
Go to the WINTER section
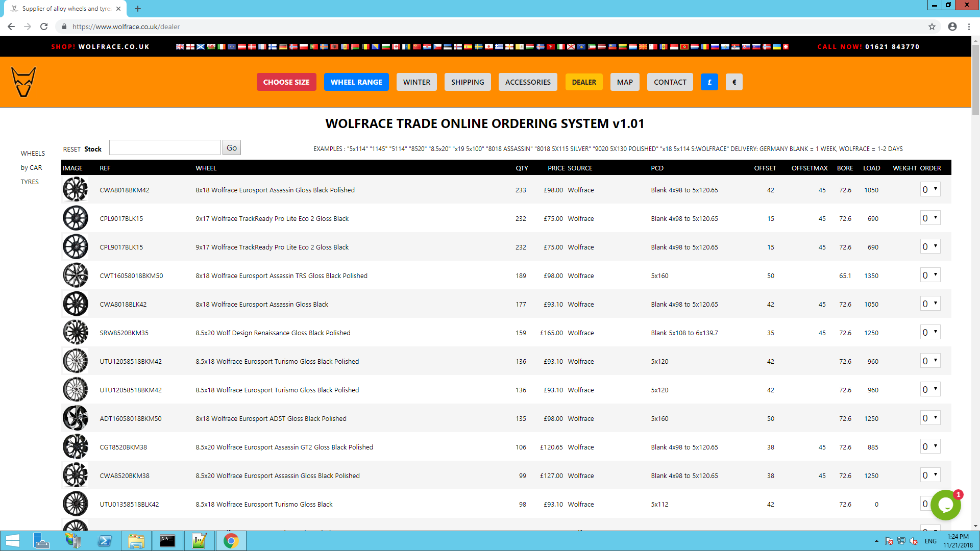tap(416, 82)
